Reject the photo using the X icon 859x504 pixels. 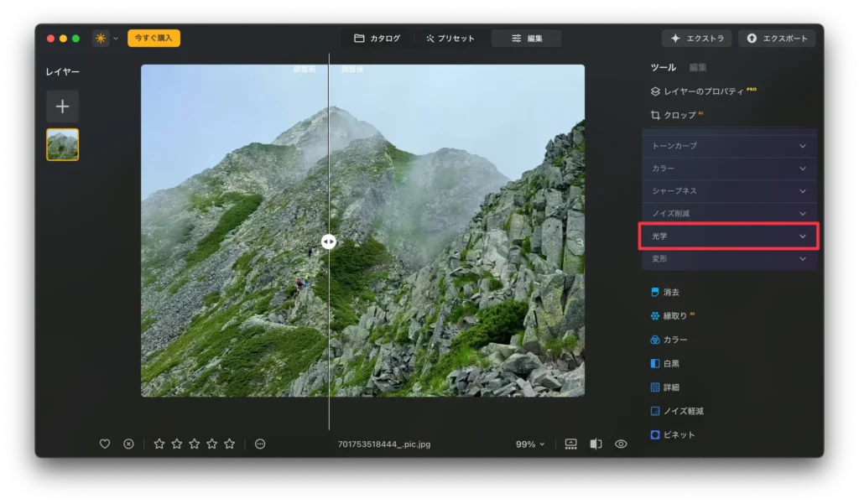127,444
